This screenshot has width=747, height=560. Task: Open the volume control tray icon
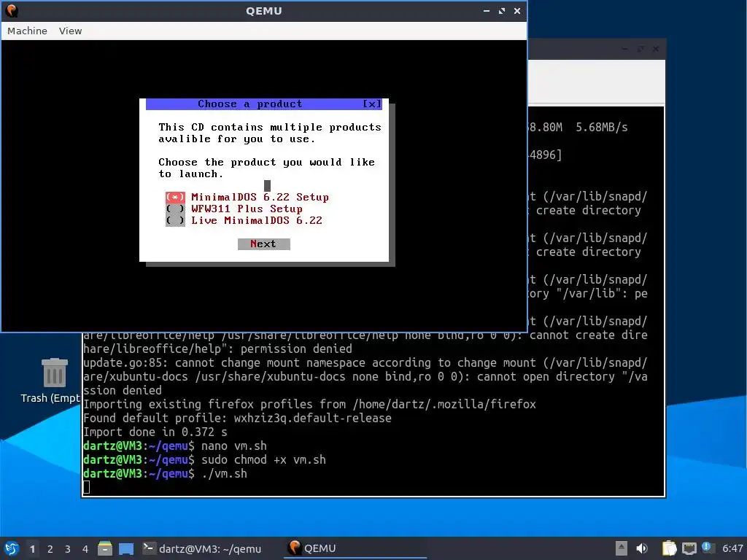pos(642,548)
